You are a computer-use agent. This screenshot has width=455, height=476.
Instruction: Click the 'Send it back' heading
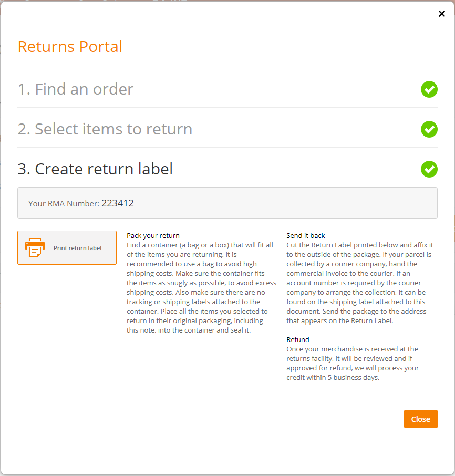[305, 235]
